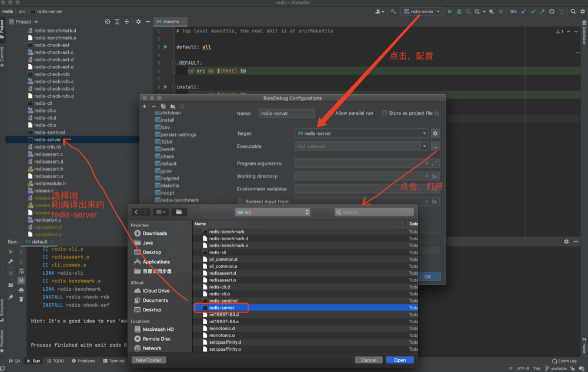Click the Name field containing redis-server

coord(287,114)
